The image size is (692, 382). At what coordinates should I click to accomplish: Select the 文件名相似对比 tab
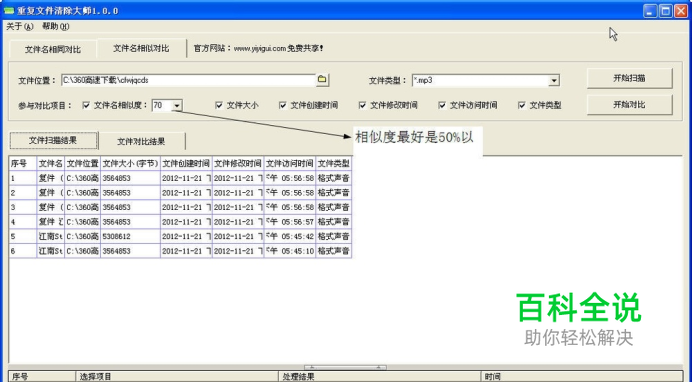[141, 48]
